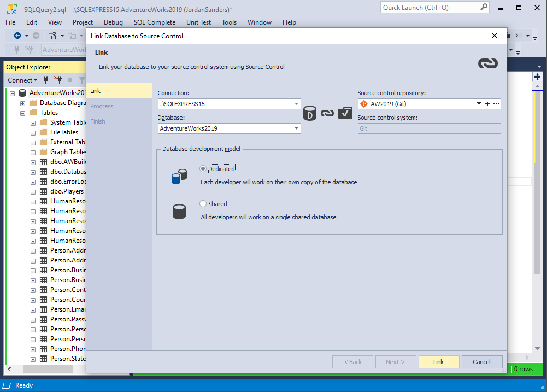Click the source control checkmark icon
The image size is (547, 392).
(345, 113)
